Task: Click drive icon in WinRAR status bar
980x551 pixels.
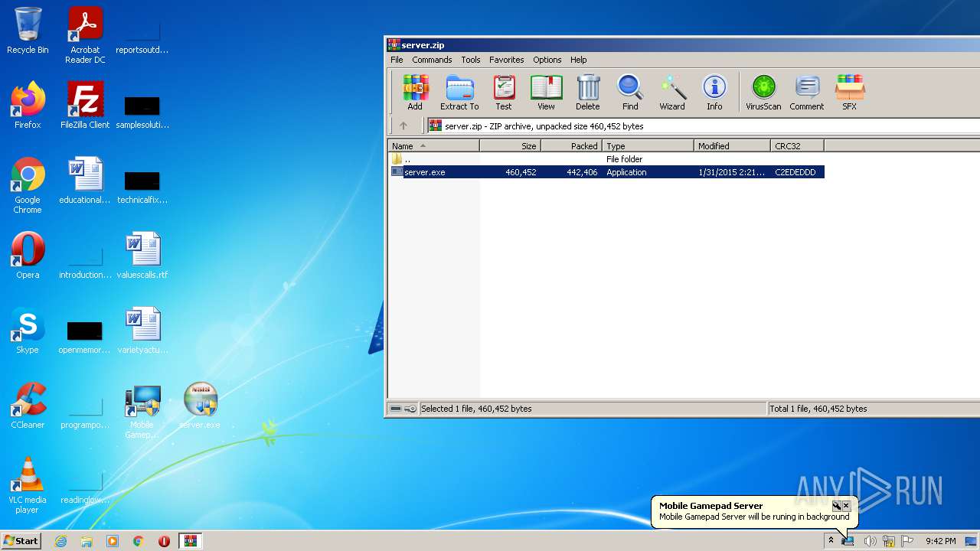Action: tap(396, 409)
